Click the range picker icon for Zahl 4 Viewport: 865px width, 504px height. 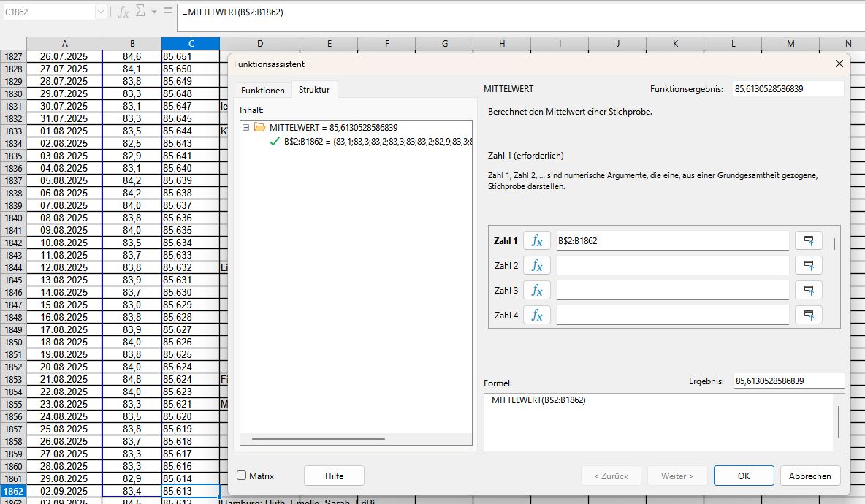[808, 315]
